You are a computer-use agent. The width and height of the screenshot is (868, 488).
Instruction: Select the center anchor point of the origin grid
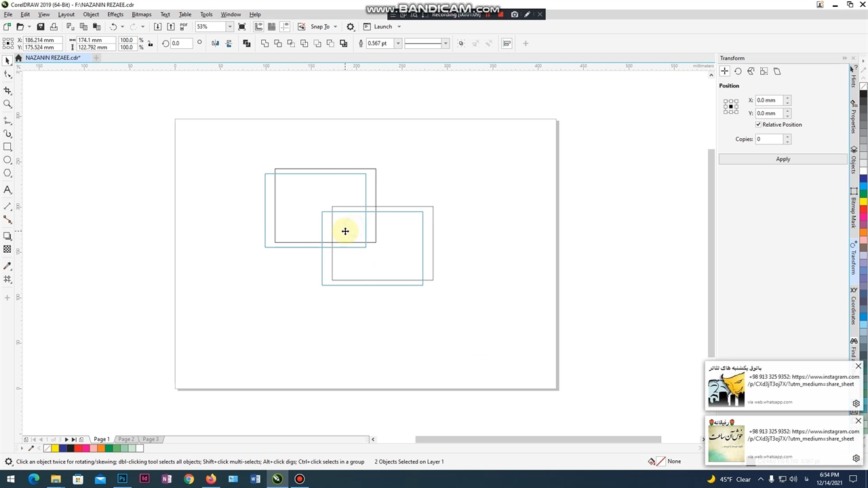pos(730,106)
